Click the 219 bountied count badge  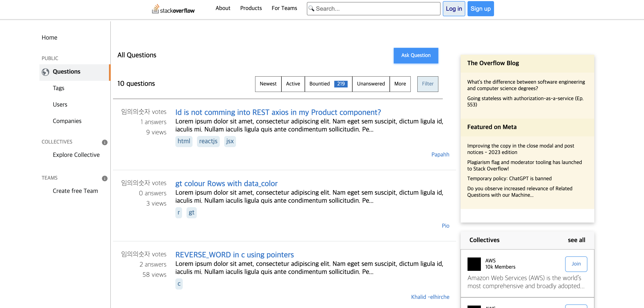pos(341,84)
